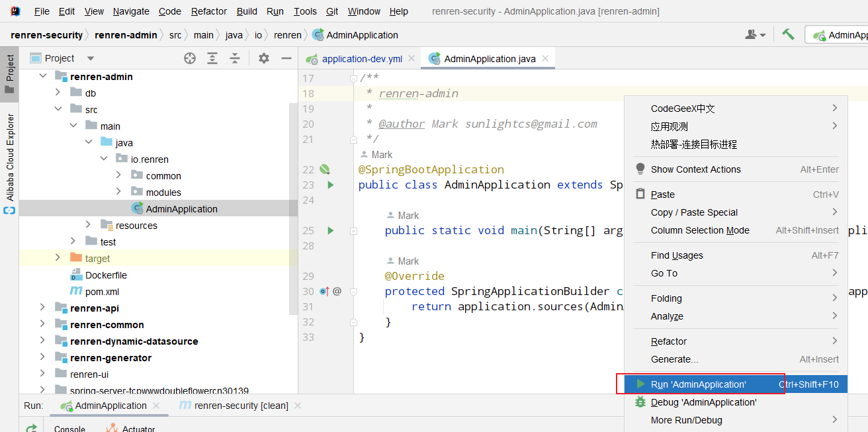Click the override gutter icon on line 30
This screenshot has width=868, height=432.
point(324,291)
